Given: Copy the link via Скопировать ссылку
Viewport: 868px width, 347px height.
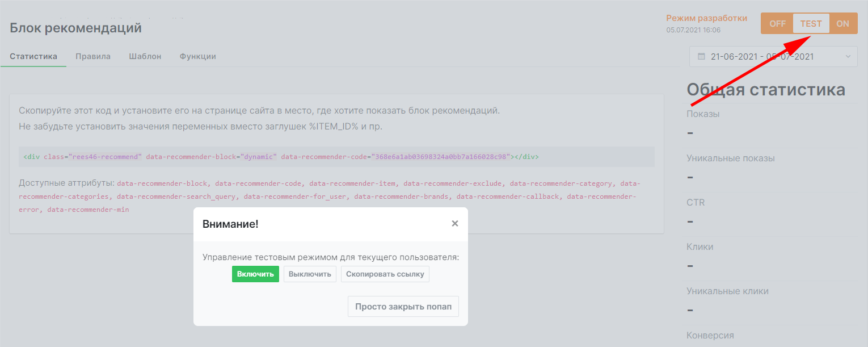Looking at the screenshot, I should coord(385,273).
